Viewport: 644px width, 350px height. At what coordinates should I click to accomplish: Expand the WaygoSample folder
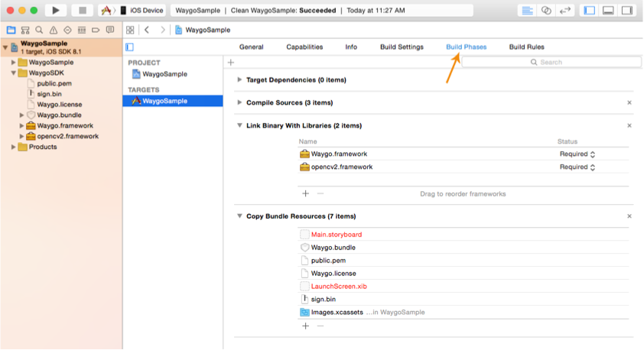point(13,63)
